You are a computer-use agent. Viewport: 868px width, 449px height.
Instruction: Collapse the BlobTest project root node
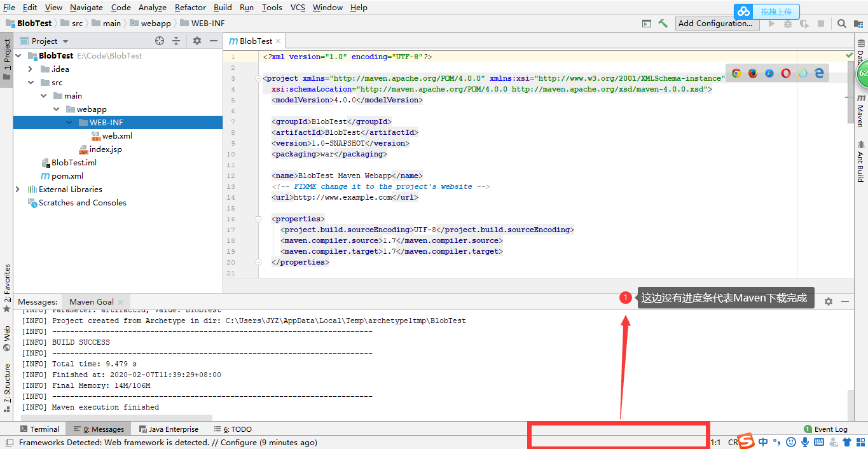click(x=18, y=55)
